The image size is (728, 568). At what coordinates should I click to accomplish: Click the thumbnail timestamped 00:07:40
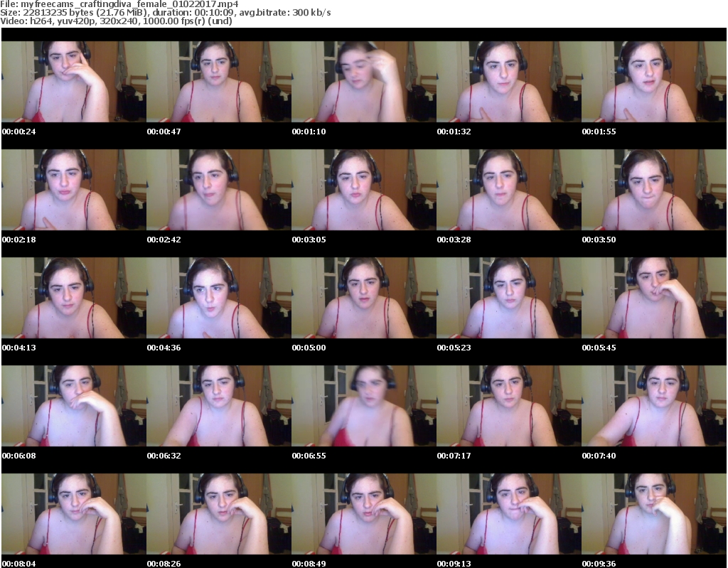pos(654,406)
